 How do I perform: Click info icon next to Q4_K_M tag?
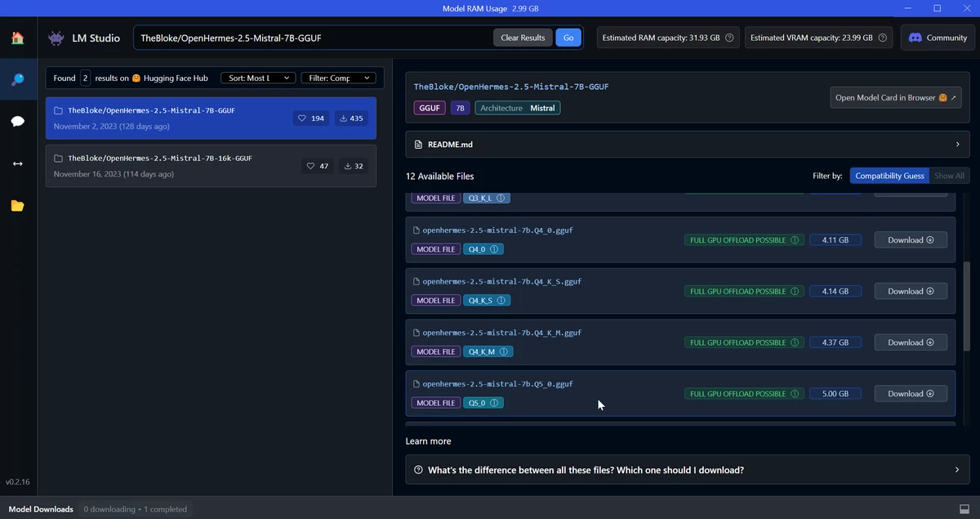(x=504, y=351)
